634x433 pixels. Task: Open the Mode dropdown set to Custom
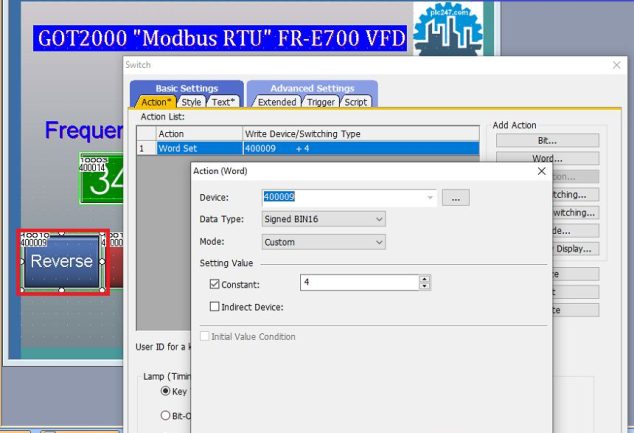(323, 242)
